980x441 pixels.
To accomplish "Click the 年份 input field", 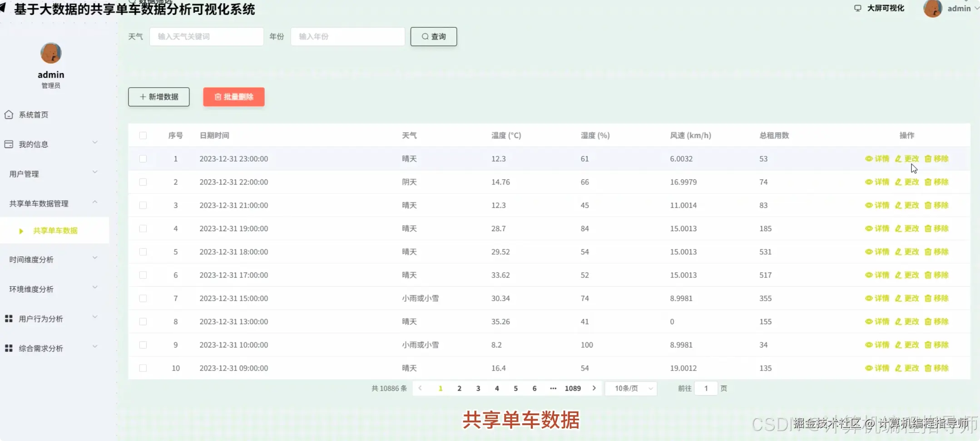I will tap(348, 36).
